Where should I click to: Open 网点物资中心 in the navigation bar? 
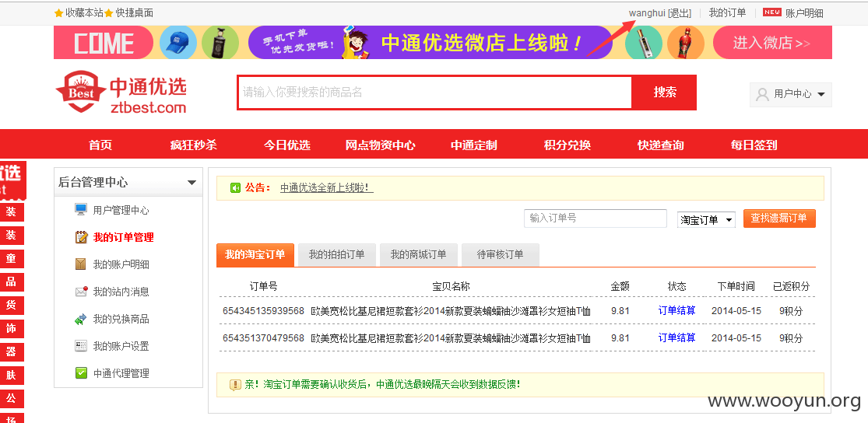381,145
